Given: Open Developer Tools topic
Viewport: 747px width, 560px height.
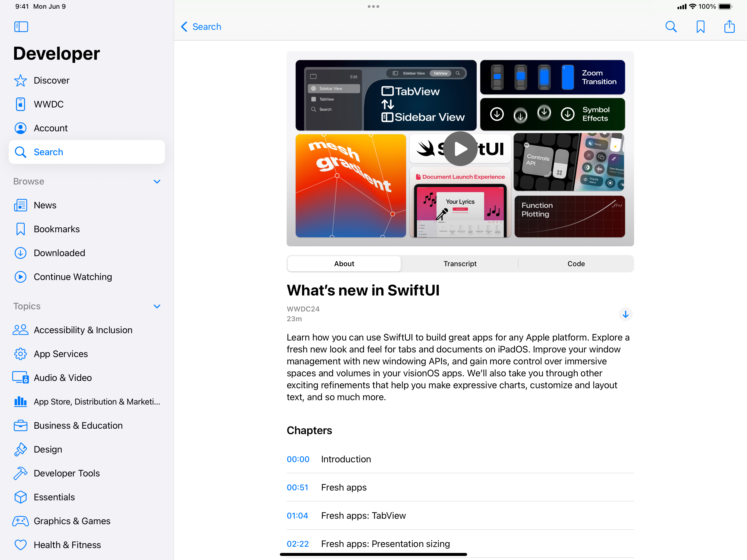Looking at the screenshot, I should pos(67,473).
